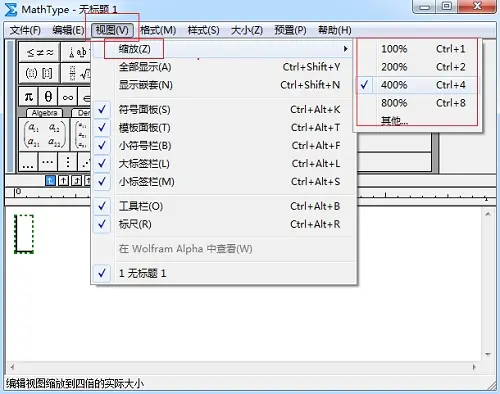
Task: Insert the centered horizontal ellipsis
Action: coord(48,162)
